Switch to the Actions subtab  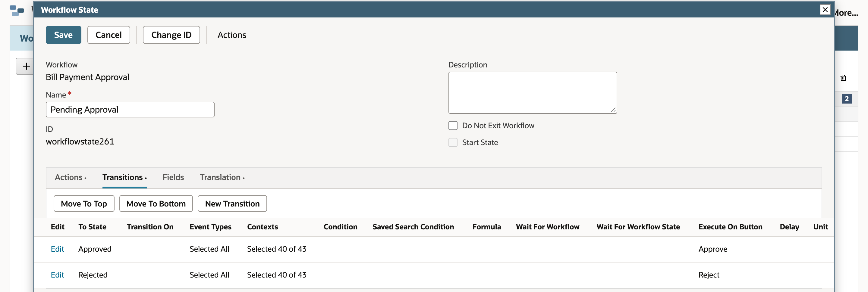(71, 177)
